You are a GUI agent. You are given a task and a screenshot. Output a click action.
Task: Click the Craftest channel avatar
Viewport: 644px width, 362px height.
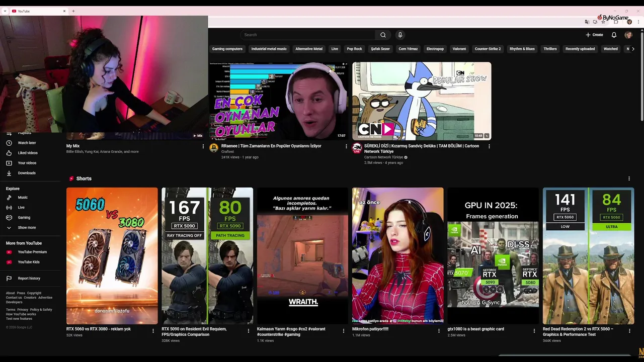[214, 148]
